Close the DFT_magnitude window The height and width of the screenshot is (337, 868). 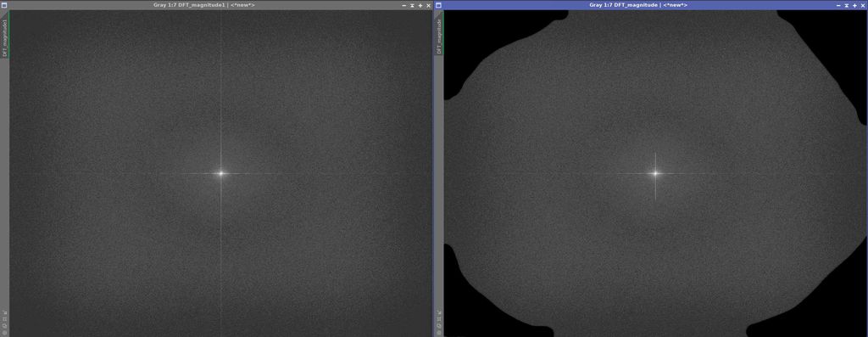[862, 5]
